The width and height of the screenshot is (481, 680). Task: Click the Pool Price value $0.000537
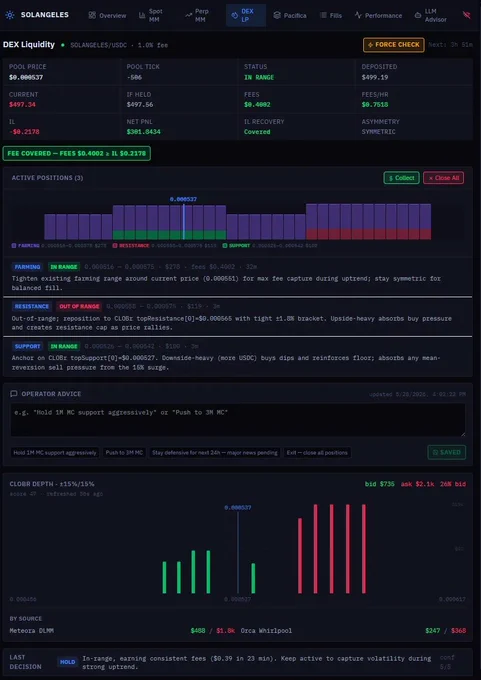(26, 77)
